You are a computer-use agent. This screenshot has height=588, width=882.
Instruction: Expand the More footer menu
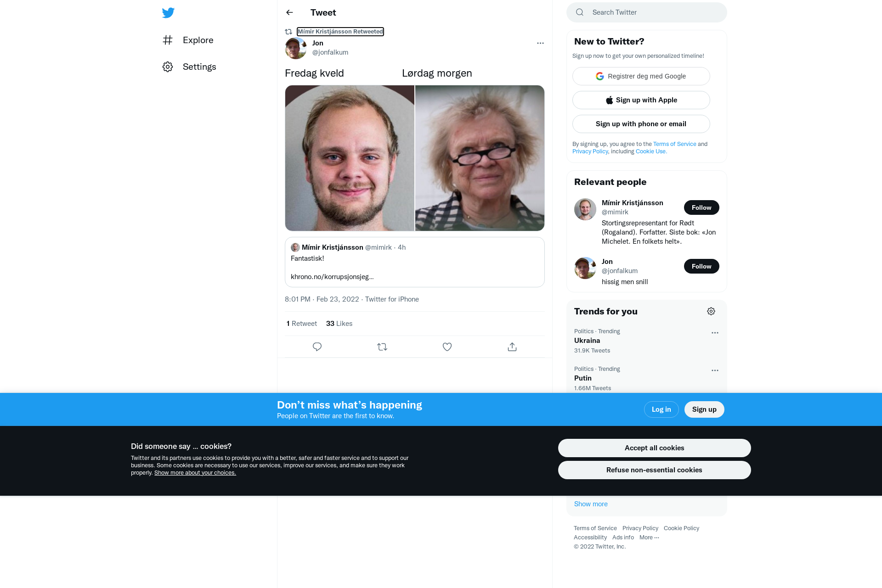649,538
